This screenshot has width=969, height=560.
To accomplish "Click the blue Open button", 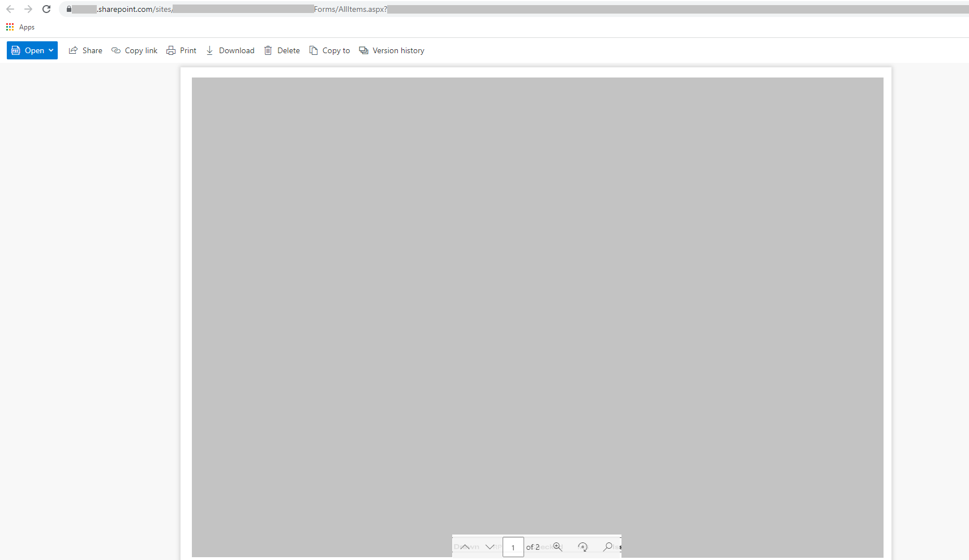I will point(28,50).
